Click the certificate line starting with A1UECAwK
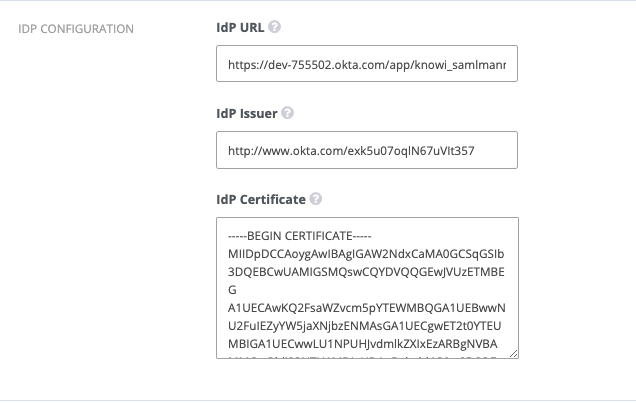 click(366, 305)
